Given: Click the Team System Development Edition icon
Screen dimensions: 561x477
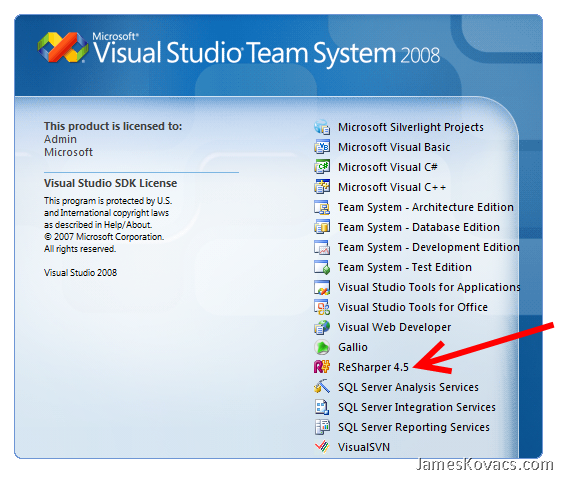Looking at the screenshot, I should [322, 247].
